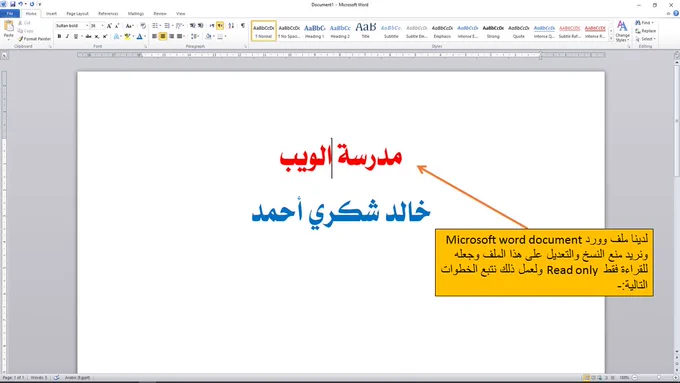Apply the Title style
The height and width of the screenshot is (383, 680).
coord(366,31)
